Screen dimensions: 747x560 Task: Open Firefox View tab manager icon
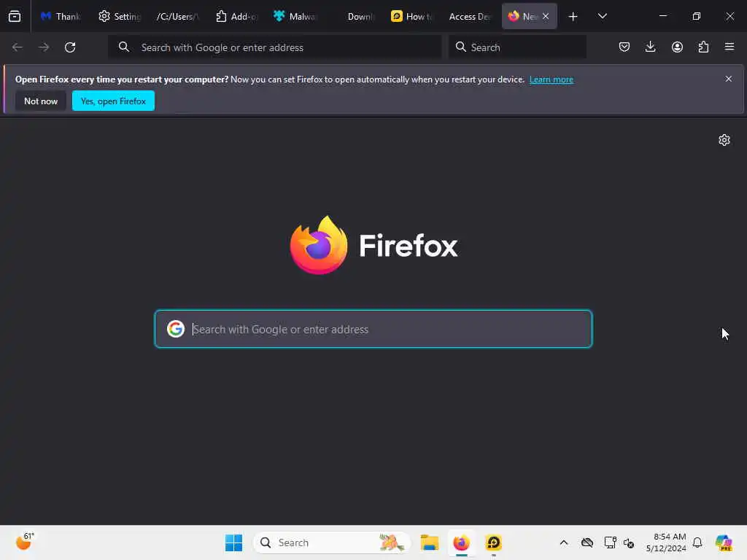click(15, 16)
